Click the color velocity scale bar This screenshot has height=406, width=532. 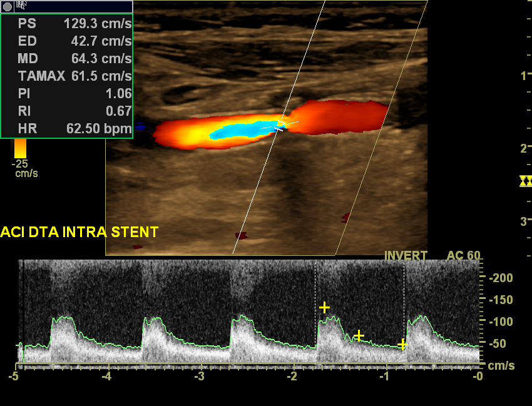click(x=20, y=148)
